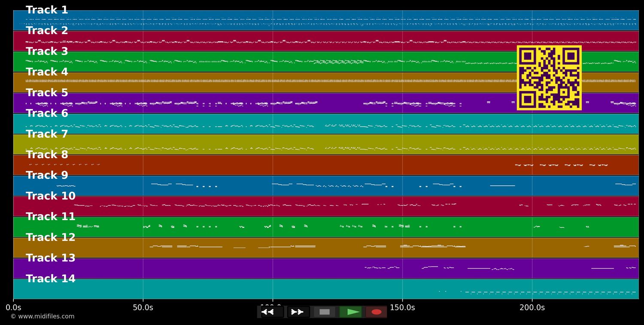Click the QR code image
The width and height of the screenshot is (644, 325).
549,78
